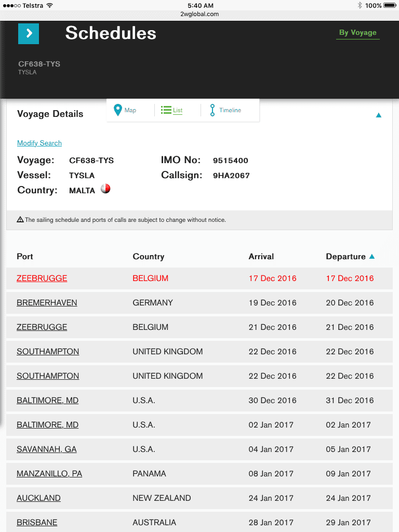Screen dimensions: 399x532
Task: Click the callsign 9HA2067
Action: click(231, 176)
